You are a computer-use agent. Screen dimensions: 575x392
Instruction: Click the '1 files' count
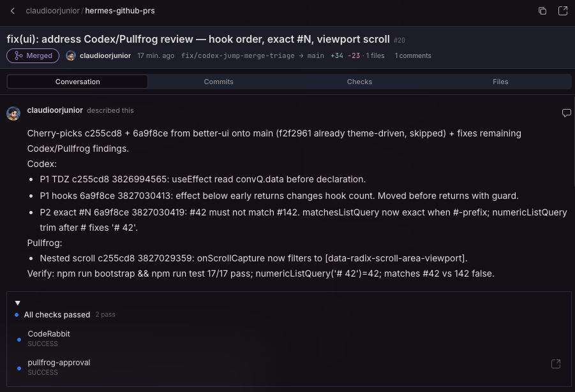point(375,55)
